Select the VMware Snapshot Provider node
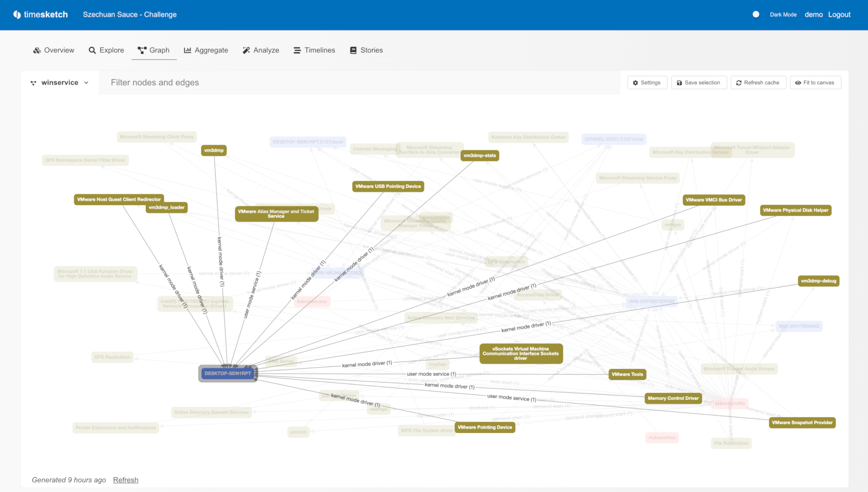Screen dimensions: 868x492 (802, 423)
